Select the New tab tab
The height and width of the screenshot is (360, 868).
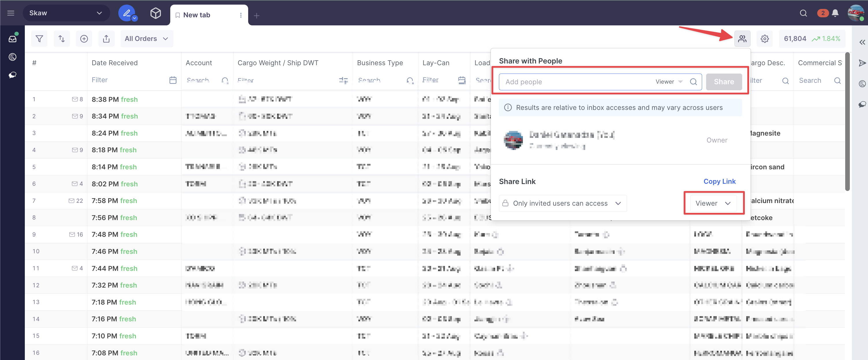click(x=197, y=15)
